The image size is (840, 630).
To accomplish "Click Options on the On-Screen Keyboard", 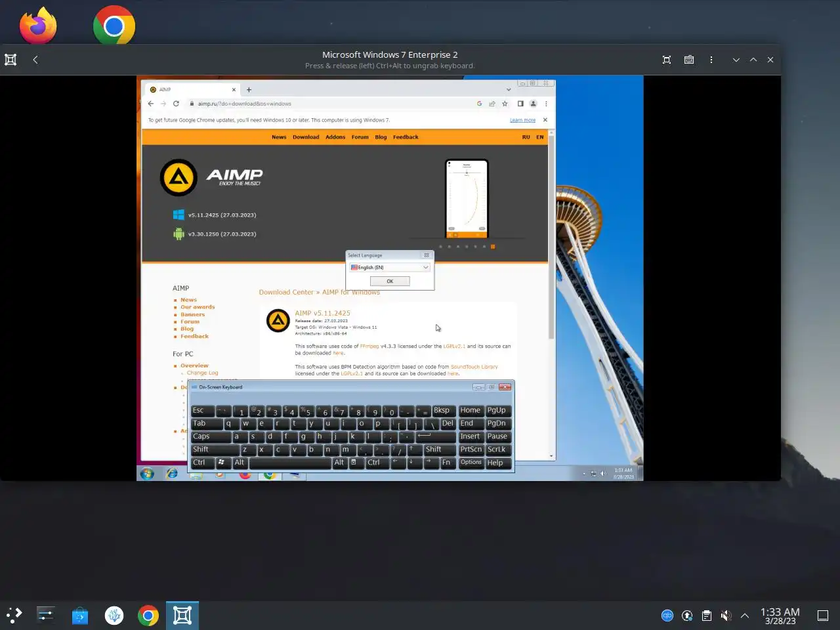I will (471, 463).
